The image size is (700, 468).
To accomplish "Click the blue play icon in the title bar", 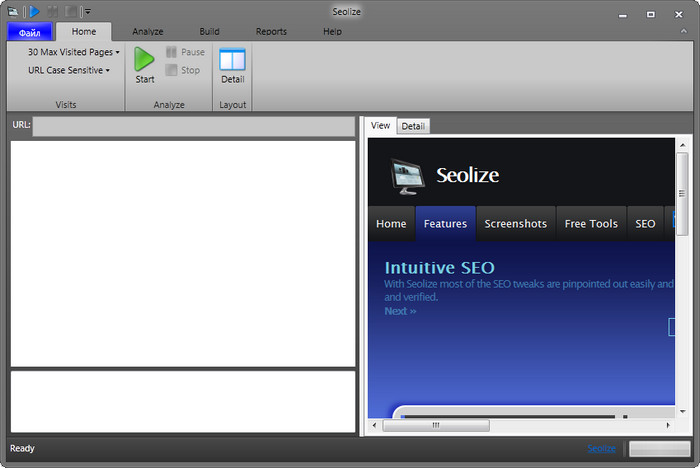I will point(33,12).
